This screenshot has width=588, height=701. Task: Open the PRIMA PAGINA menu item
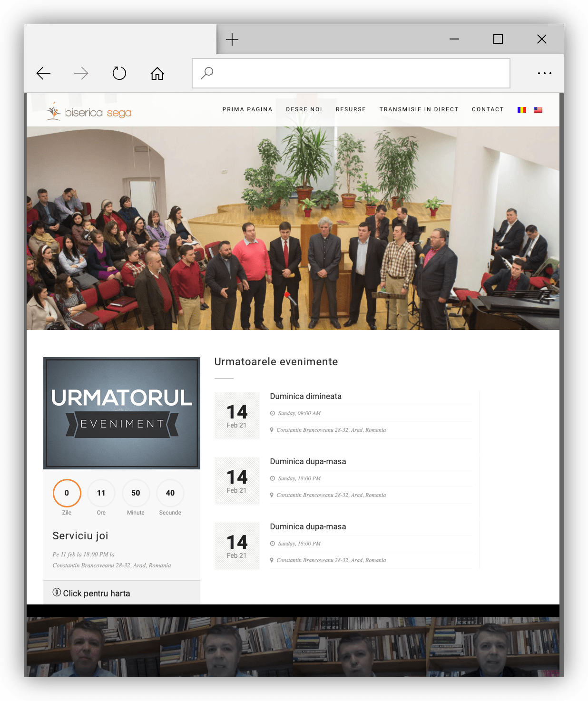pos(247,109)
